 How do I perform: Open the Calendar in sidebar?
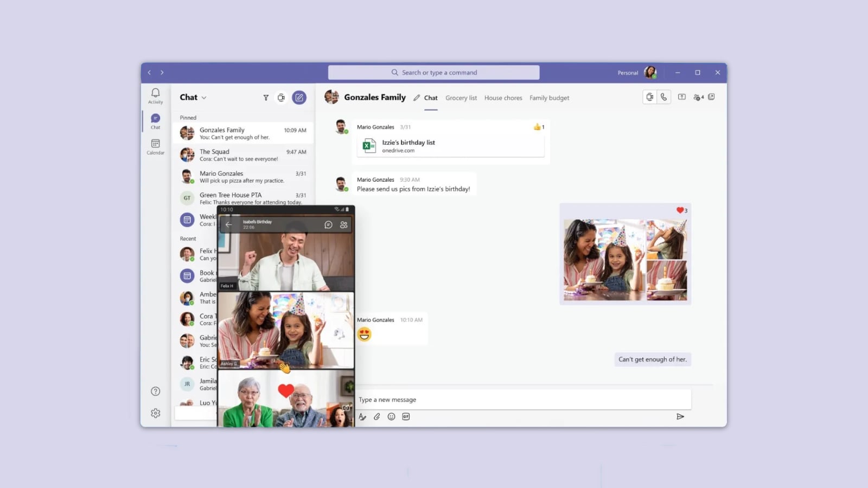point(155,146)
